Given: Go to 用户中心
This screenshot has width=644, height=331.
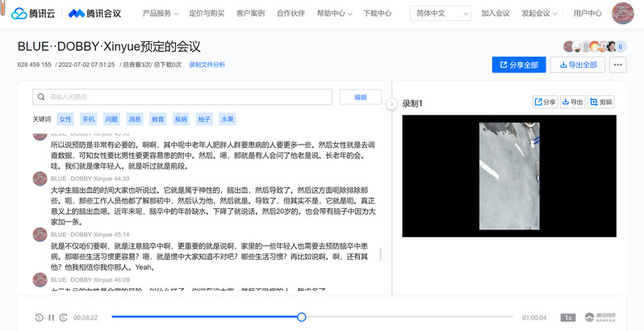Looking at the screenshot, I should pos(588,14).
